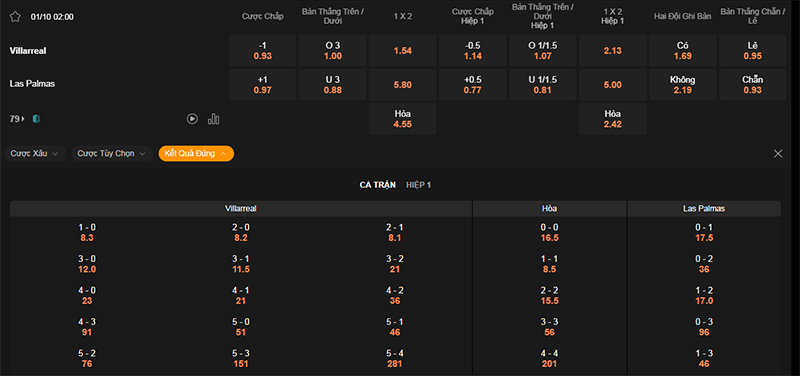
Task: Pick Las Palmas 1 - 2 score odds
Action: point(704,295)
